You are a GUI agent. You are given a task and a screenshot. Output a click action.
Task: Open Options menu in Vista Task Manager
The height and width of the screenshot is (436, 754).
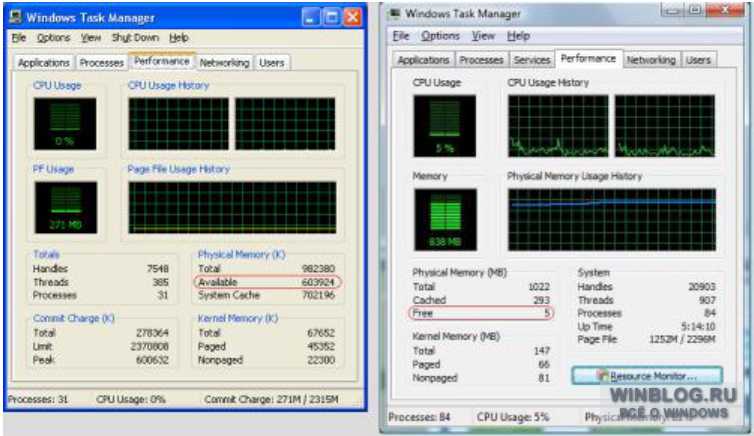point(440,36)
